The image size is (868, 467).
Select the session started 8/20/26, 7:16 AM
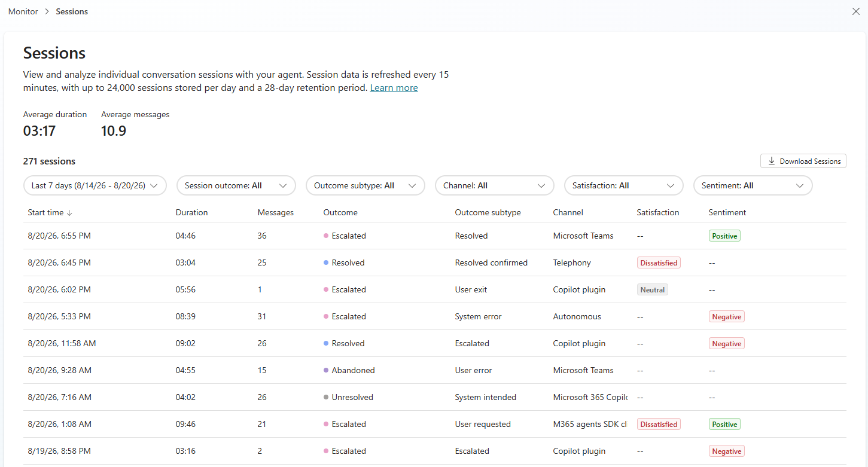point(435,397)
